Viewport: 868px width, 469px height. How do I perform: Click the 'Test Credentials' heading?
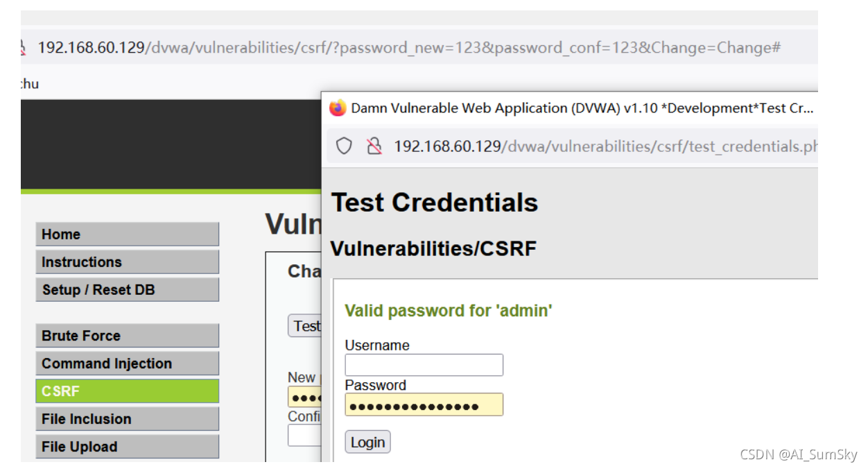coord(435,203)
